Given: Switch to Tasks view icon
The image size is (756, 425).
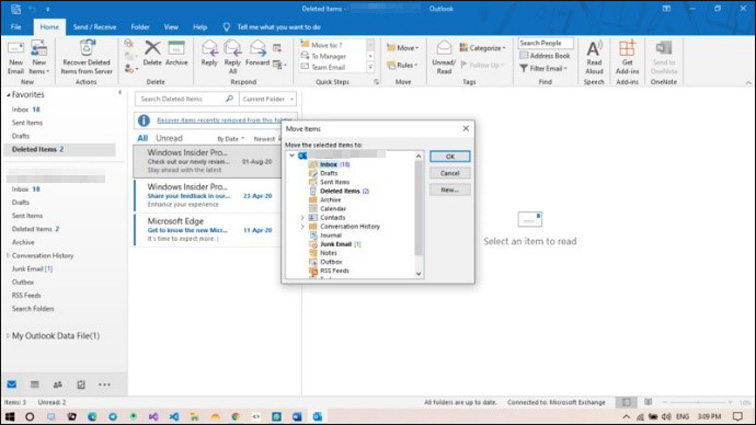Looking at the screenshot, I should (81, 384).
